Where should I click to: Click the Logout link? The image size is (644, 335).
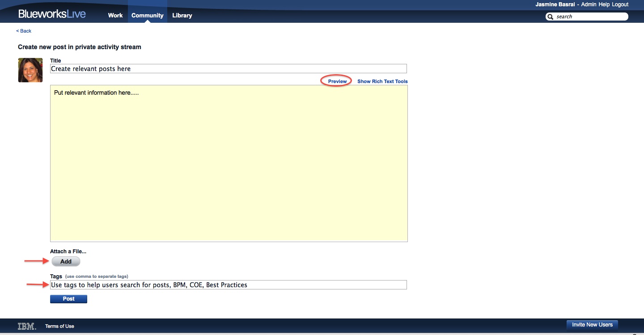click(x=620, y=4)
